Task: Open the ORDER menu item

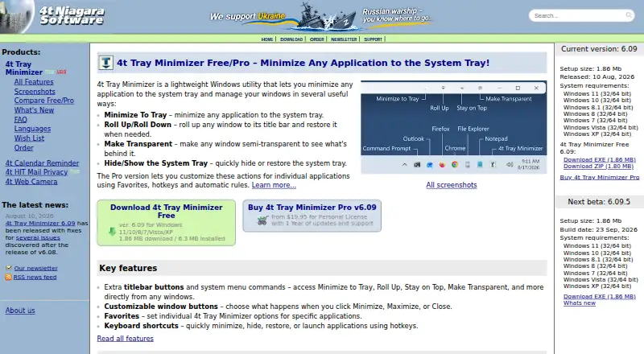Action: [x=316, y=39]
